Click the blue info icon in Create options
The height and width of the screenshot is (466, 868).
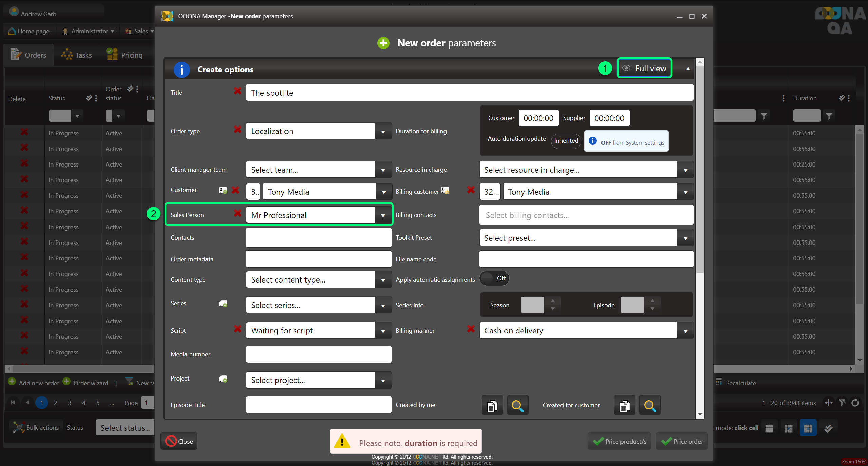[x=181, y=70]
